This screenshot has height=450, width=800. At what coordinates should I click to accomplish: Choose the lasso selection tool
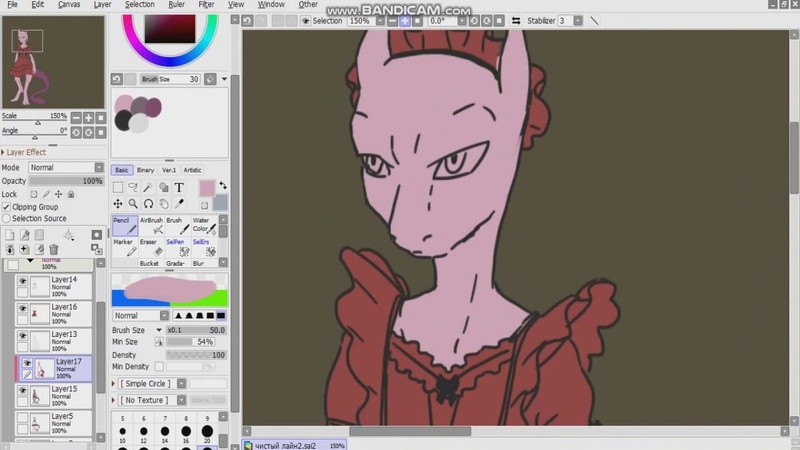point(133,187)
